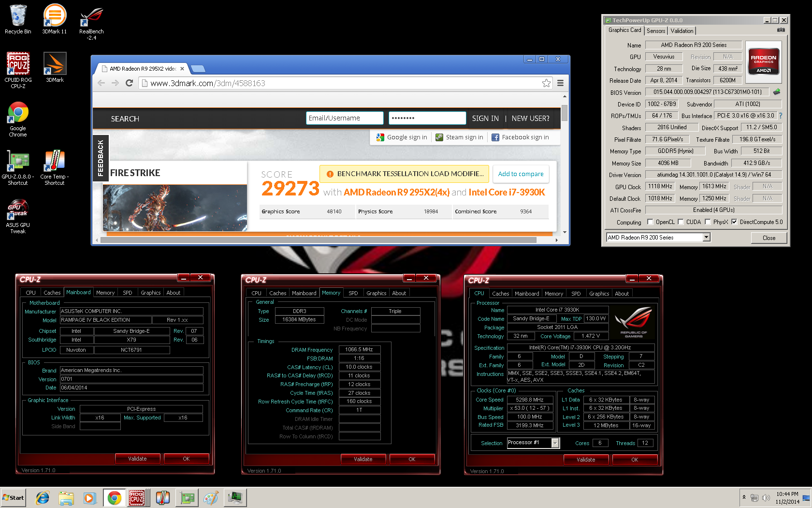Image resolution: width=812 pixels, height=508 pixels.
Task: Open Graphics tab in CPU CPU-Z window
Action: point(599,294)
